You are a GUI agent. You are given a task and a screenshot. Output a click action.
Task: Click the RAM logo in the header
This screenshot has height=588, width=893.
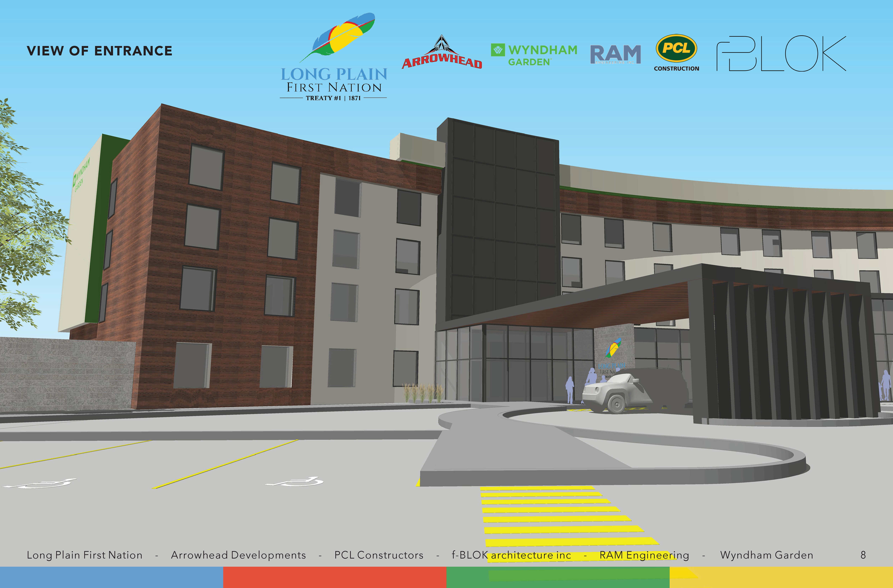tap(615, 54)
